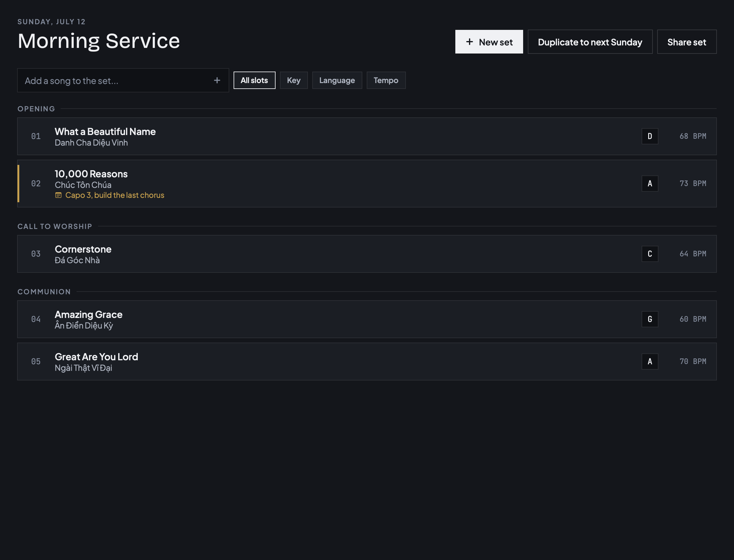Click the A key badge of 10,000 Reasons
The width and height of the screenshot is (734, 560).
click(x=649, y=184)
